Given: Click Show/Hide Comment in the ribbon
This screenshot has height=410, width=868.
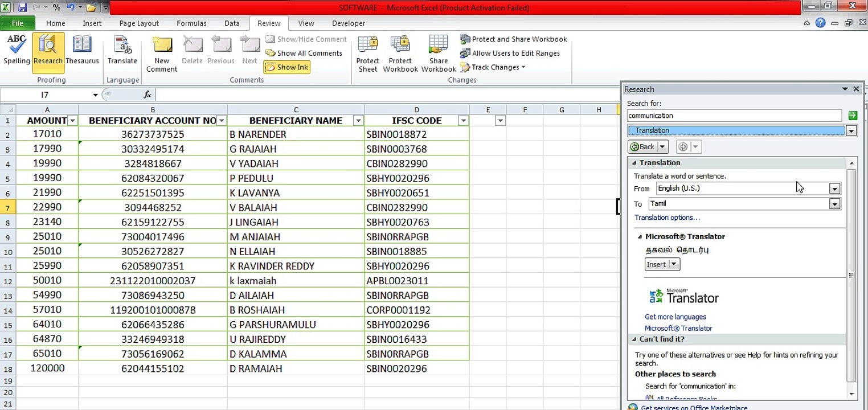Looking at the screenshot, I should pos(306,39).
